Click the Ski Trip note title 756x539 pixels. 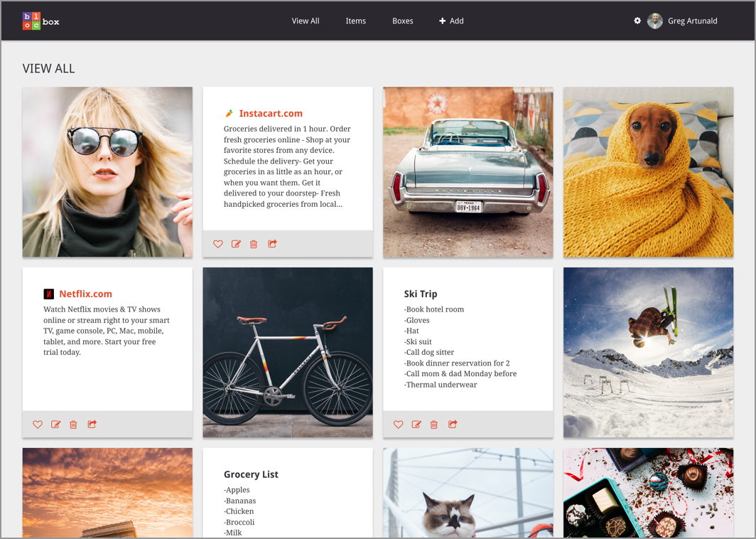click(x=421, y=294)
